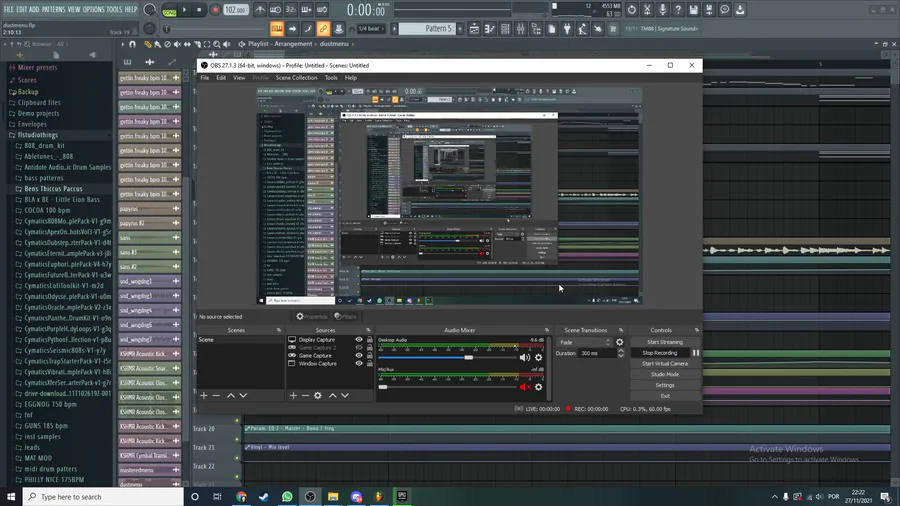Image resolution: width=900 pixels, height=506 pixels.
Task: Save project with the floppy disk icon
Action: coord(693,10)
